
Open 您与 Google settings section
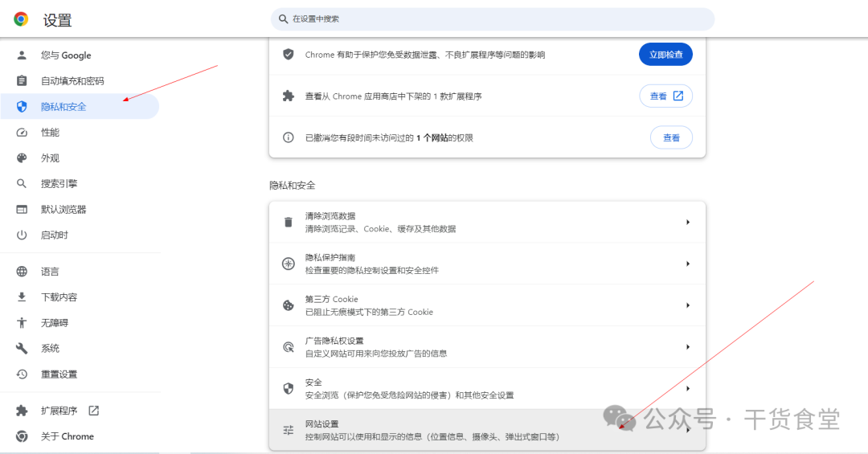pos(80,55)
